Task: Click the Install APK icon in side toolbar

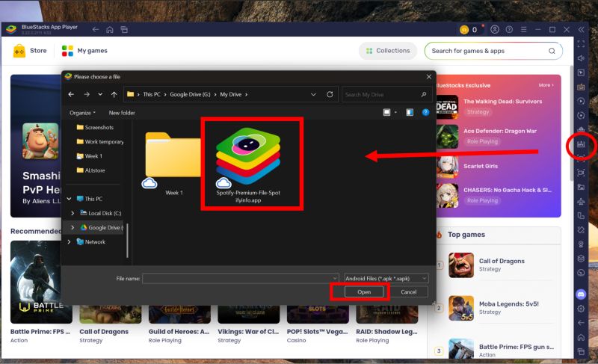Action: [x=581, y=144]
